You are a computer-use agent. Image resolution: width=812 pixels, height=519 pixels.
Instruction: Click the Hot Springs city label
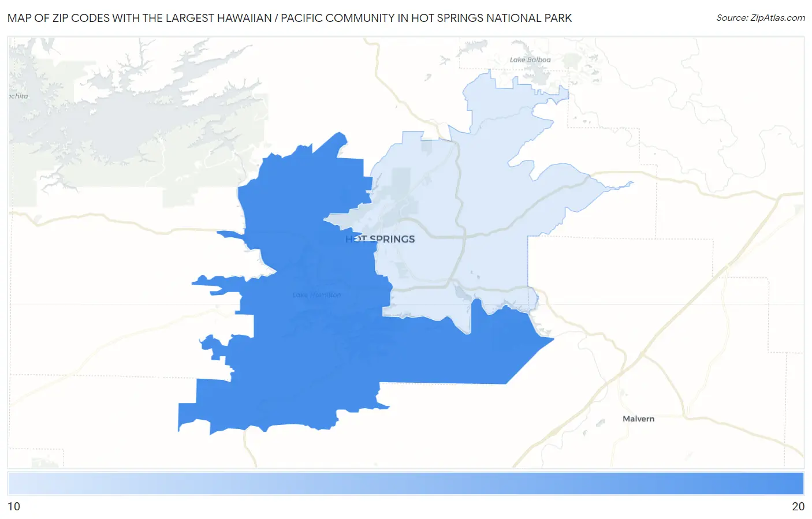(x=380, y=239)
